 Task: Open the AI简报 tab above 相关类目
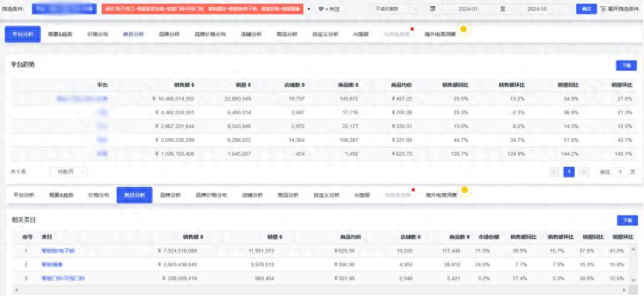tap(362, 195)
